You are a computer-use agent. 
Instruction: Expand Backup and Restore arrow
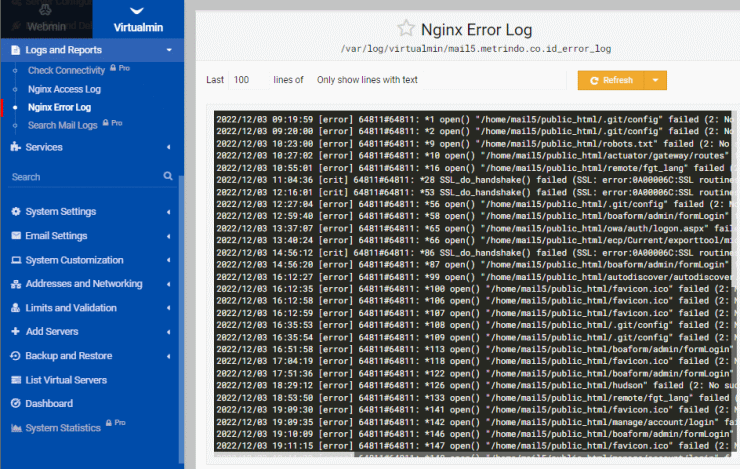(168, 356)
